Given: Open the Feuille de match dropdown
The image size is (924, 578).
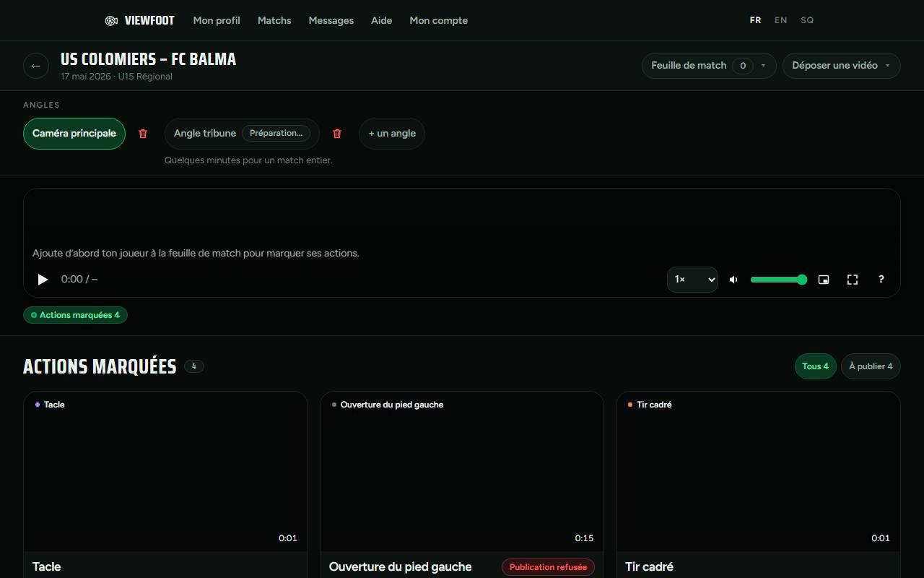Looking at the screenshot, I should [709, 66].
